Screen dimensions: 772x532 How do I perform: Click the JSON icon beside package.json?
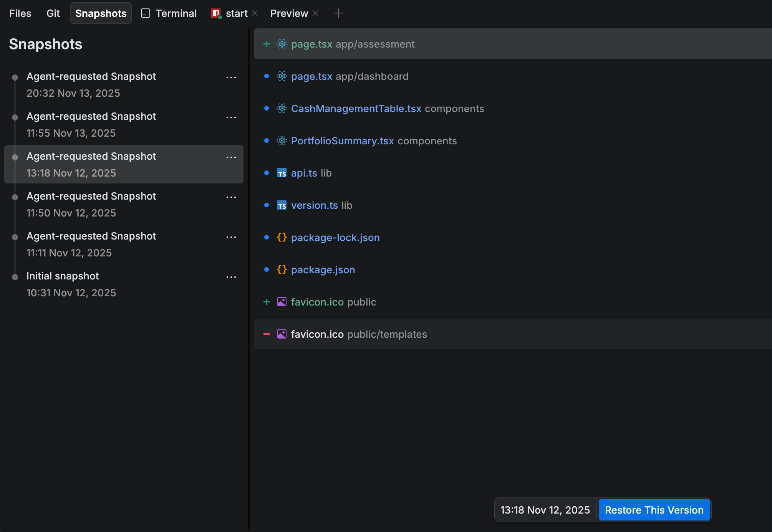282,269
